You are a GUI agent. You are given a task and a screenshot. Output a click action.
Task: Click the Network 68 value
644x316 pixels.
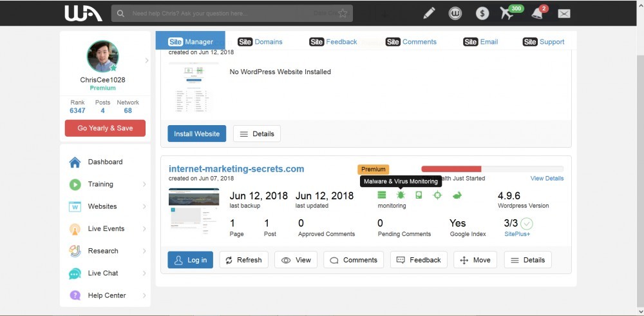tap(128, 110)
